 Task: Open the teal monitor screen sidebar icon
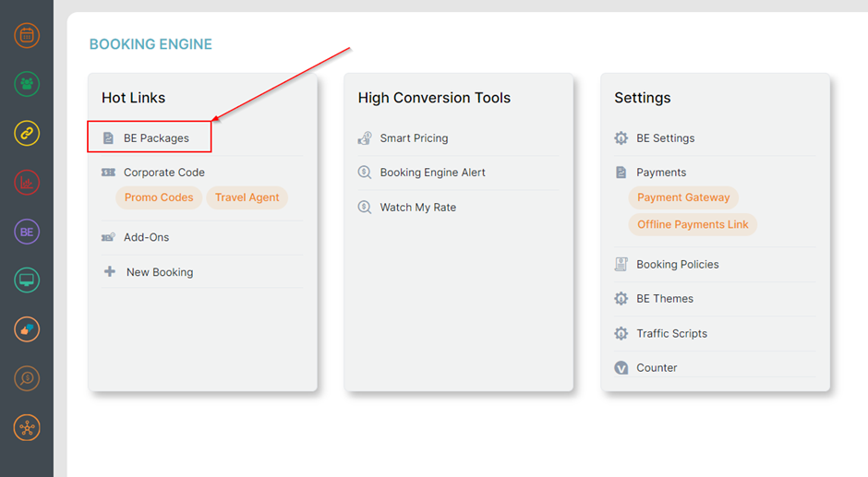click(27, 280)
